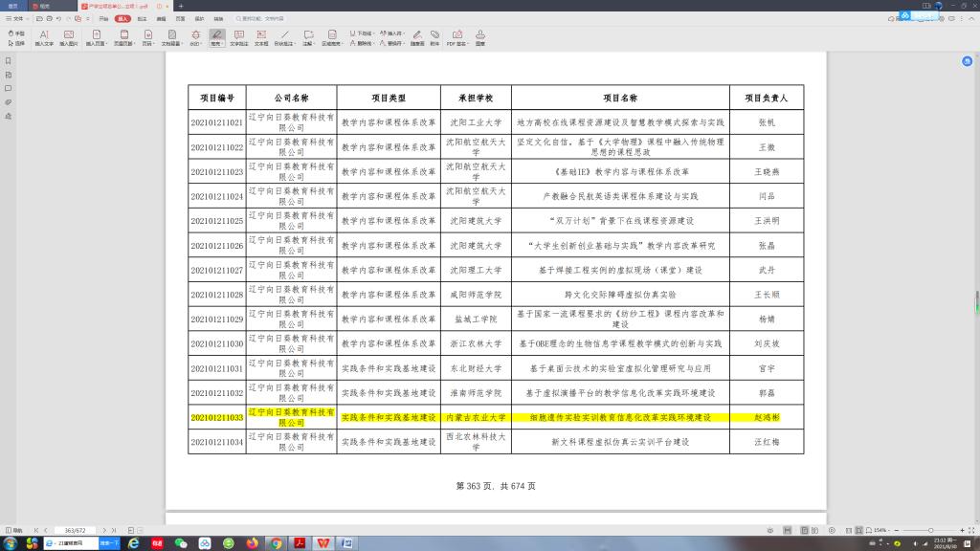Open the bookmark panel in left sidebar
This screenshot has width=980, height=551.
click(x=8, y=61)
